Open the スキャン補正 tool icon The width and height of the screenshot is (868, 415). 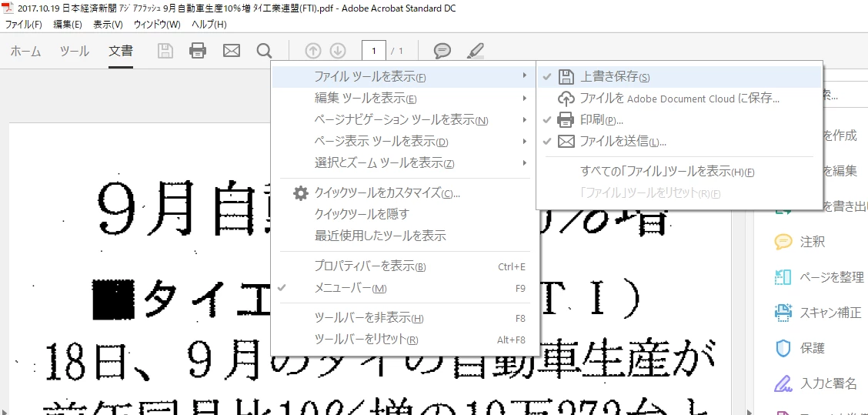(783, 312)
